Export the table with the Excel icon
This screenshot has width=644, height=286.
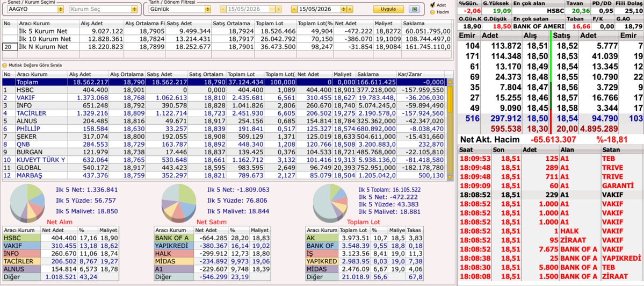tap(415, 9)
